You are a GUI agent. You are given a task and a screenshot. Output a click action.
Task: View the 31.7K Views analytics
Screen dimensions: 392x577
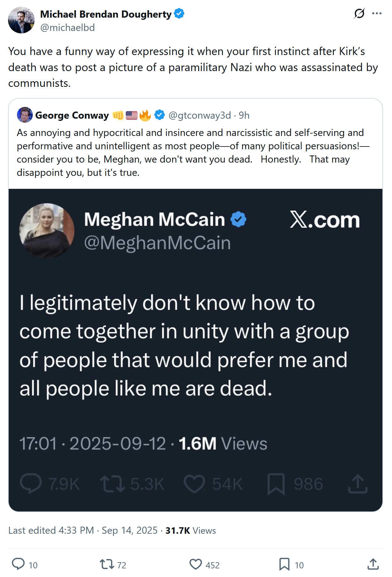click(190, 530)
